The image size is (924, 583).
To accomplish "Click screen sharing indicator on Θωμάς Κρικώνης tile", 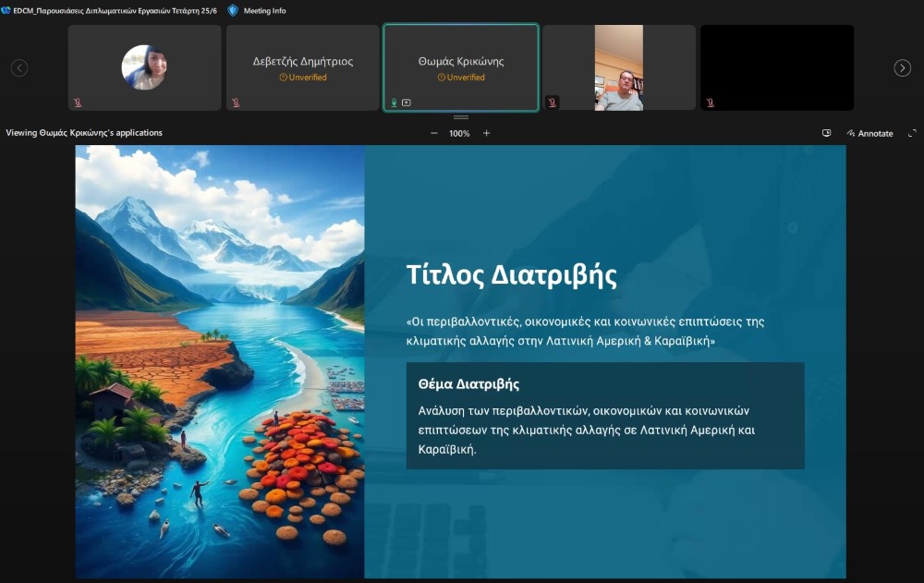I will coord(407,103).
